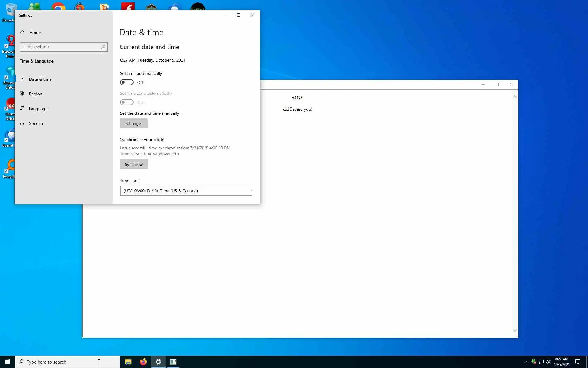Open Firefox from the taskbar
The height and width of the screenshot is (368, 588).
click(143, 362)
